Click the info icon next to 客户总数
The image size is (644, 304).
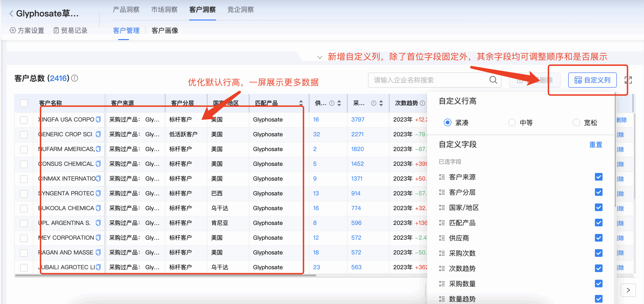pyautogui.click(x=75, y=78)
